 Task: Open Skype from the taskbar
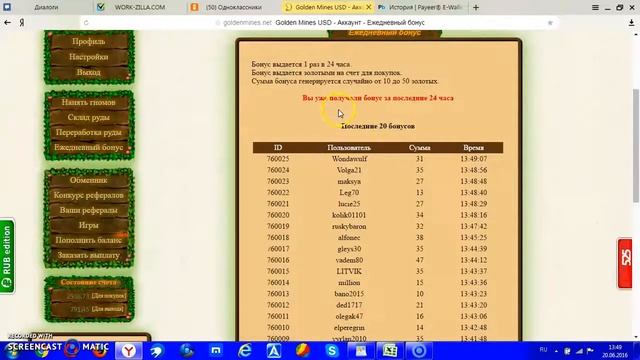tap(332, 351)
